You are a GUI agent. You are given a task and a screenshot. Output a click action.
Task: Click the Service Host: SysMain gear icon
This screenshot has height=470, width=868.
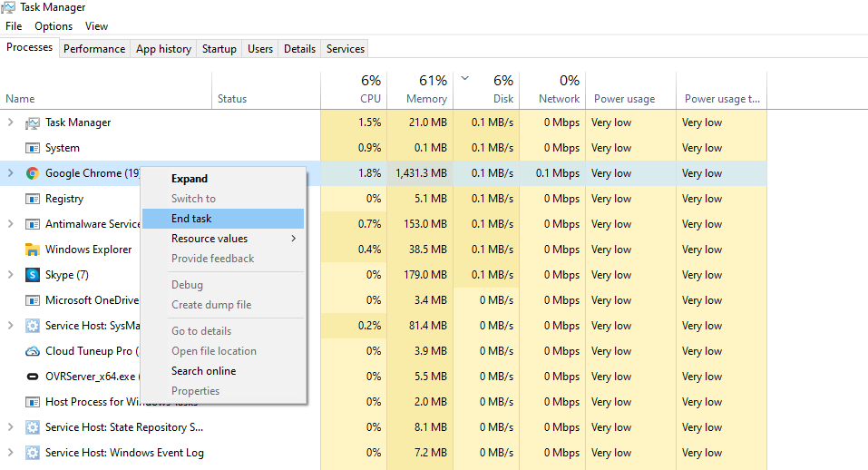coord(33,326)
